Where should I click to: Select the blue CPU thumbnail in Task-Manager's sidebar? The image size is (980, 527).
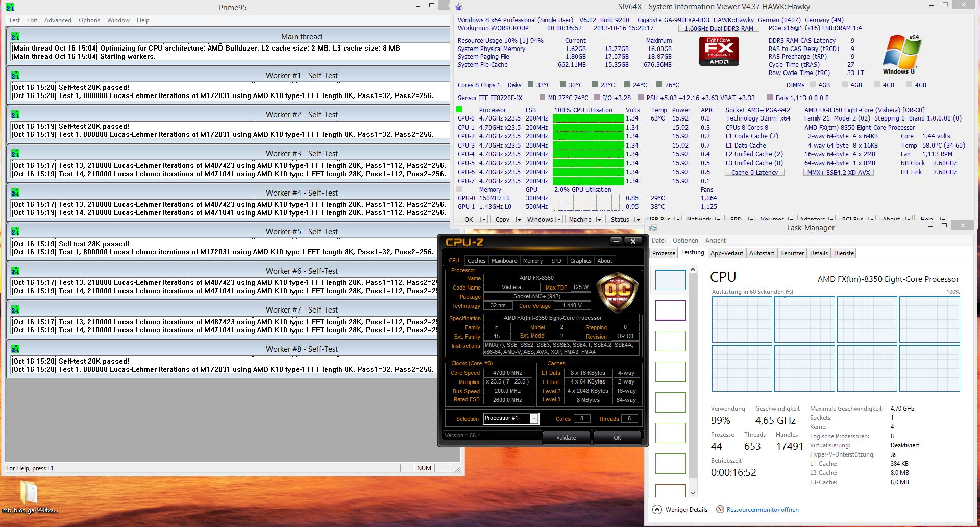670,280
